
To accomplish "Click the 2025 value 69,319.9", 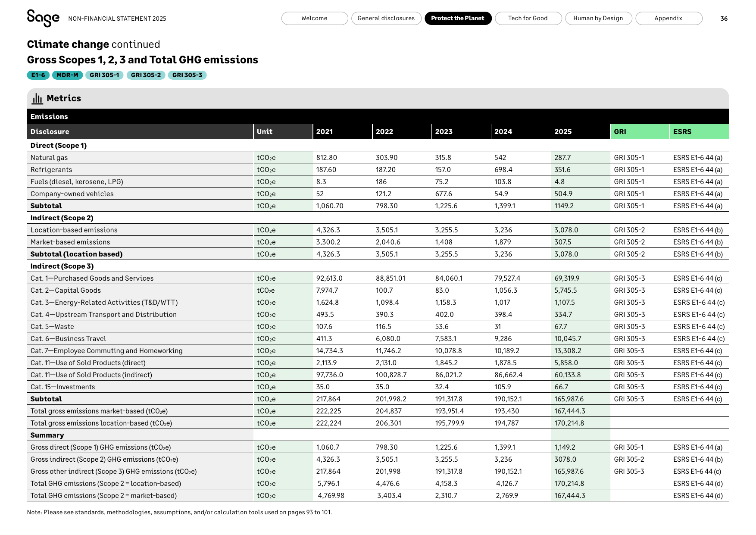I will point(567,278).
